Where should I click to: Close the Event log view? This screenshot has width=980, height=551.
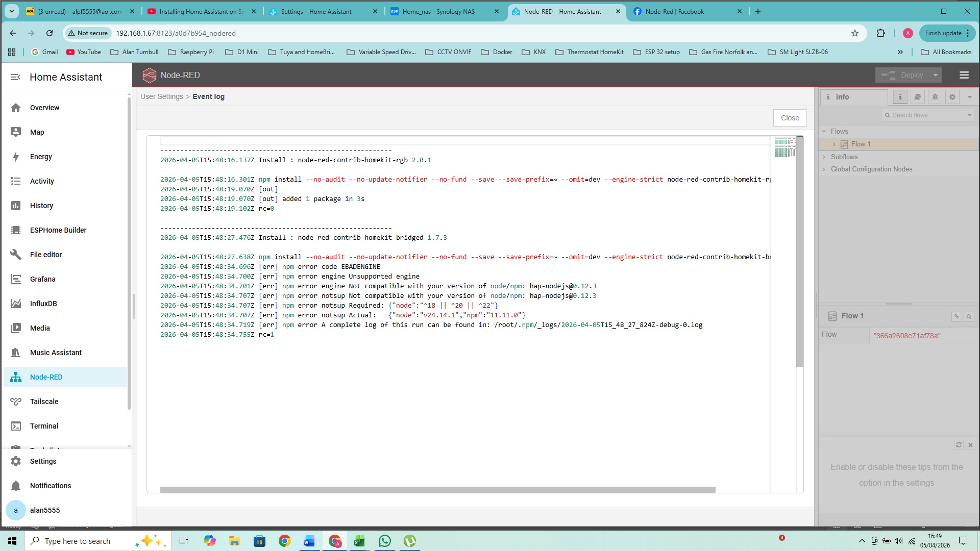pos(790,118)
